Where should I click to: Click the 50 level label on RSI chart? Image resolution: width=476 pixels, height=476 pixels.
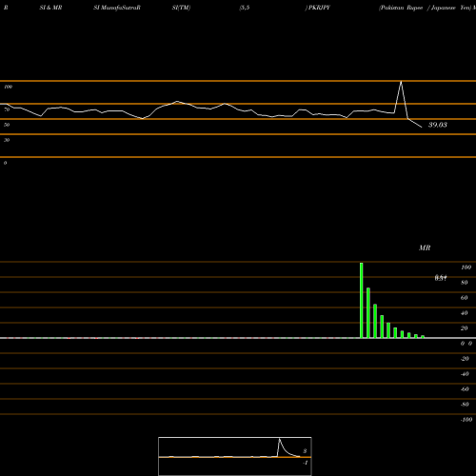click(7, 125)
